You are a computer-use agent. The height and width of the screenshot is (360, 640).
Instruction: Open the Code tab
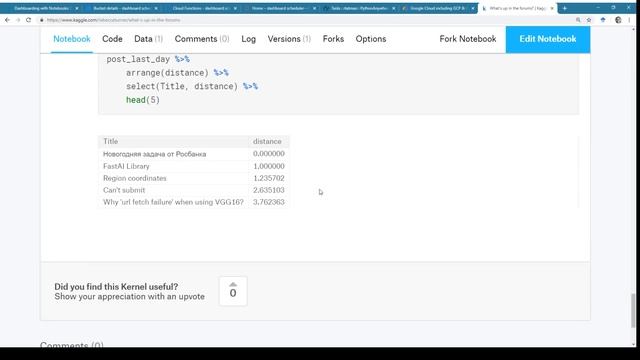click(112, 39)
